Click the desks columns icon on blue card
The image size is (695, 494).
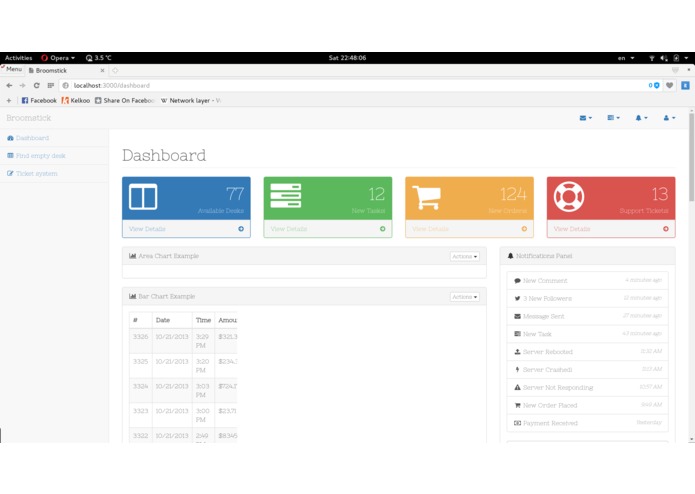pos(143,196)
